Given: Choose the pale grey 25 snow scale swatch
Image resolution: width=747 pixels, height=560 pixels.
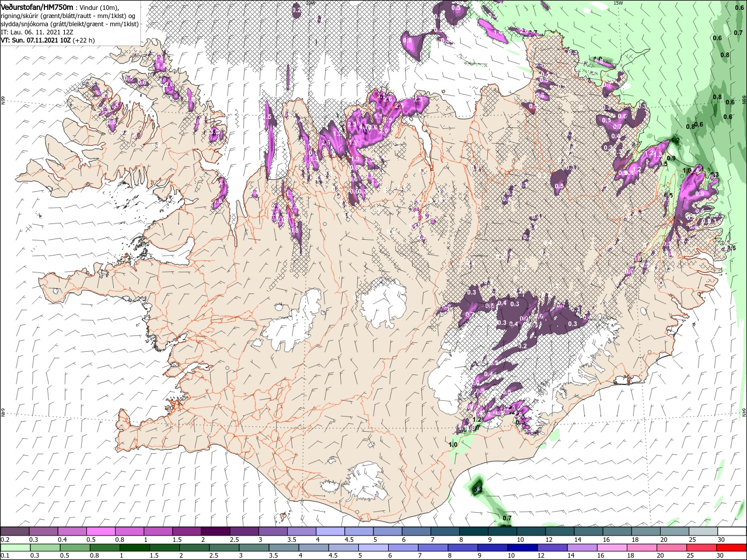Looking at the screenshot, I should coord(703,531).
